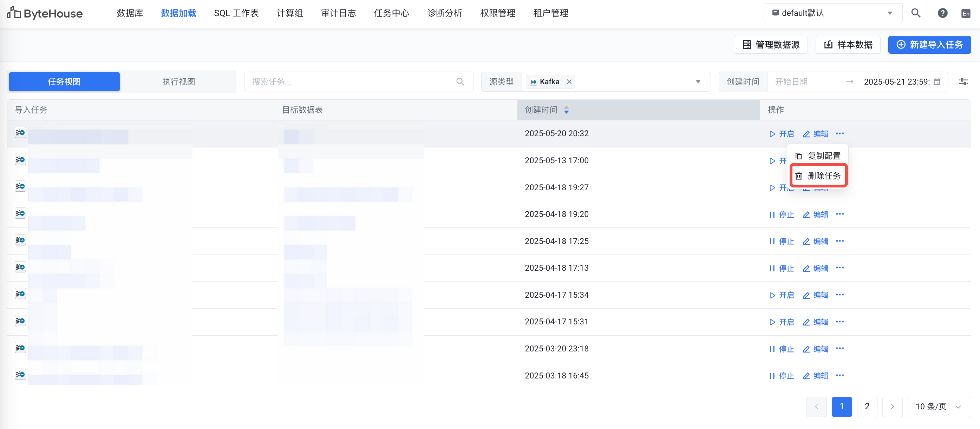This screenshot has height=429, width=980.
Task: Focus the 搜索任务 search field
Action: click(x=359, y=82)
